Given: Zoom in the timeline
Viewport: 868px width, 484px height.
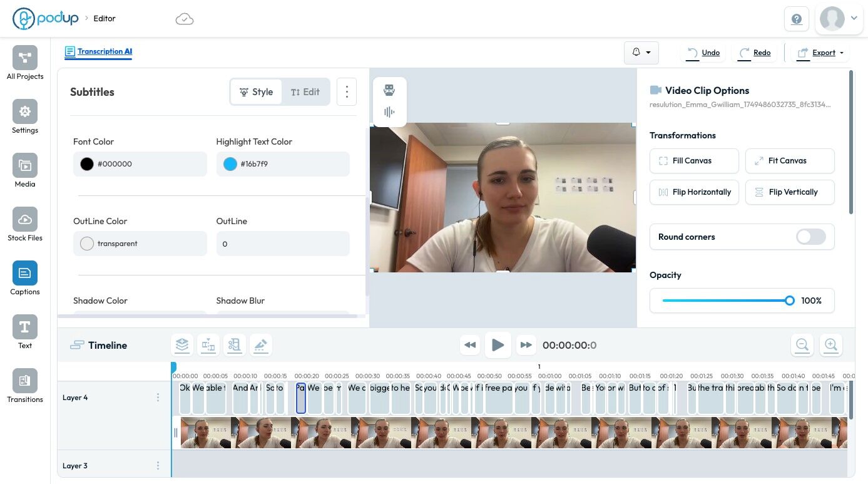Looking at the screenshot, I should [830, 345].
